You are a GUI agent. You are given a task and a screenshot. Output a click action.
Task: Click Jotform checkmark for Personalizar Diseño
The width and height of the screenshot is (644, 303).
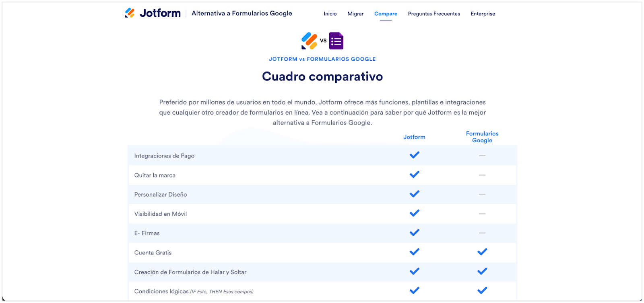pyautogui.click(x=414, y=194)
